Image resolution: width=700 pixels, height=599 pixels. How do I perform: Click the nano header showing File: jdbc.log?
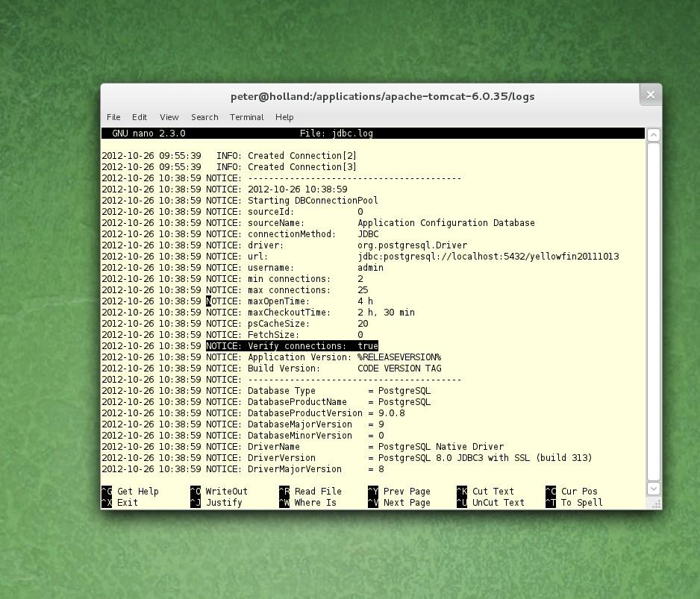point(336,134)
